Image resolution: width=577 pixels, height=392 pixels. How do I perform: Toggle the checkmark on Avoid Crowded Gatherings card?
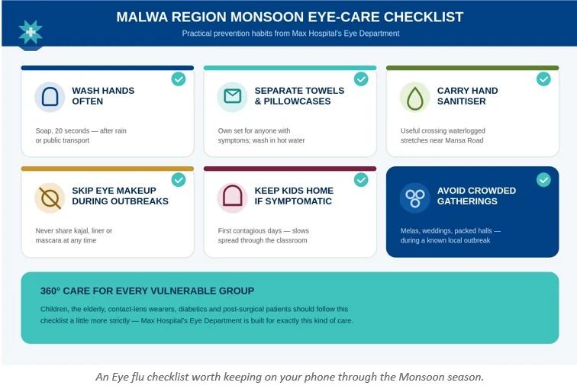[x=543, y=180]
